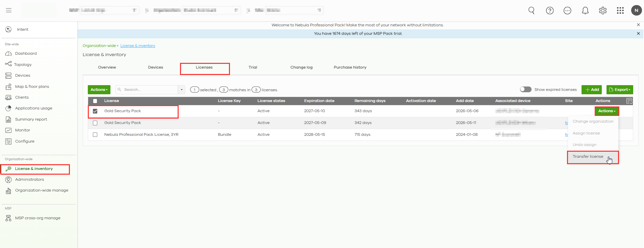Open the search filter dropdown arrow
Viewport: 644px width, 248px height.
click(182, 90)
